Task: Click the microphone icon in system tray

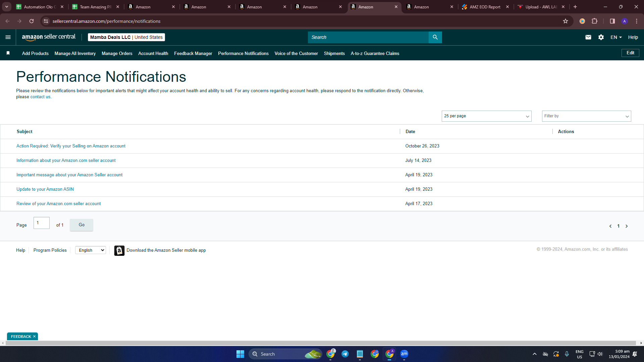Action: tap(567, 354)
